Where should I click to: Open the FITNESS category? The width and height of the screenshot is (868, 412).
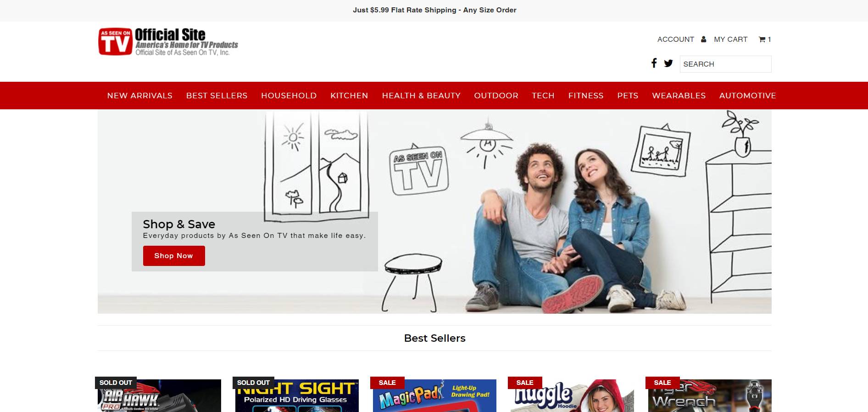586,96
